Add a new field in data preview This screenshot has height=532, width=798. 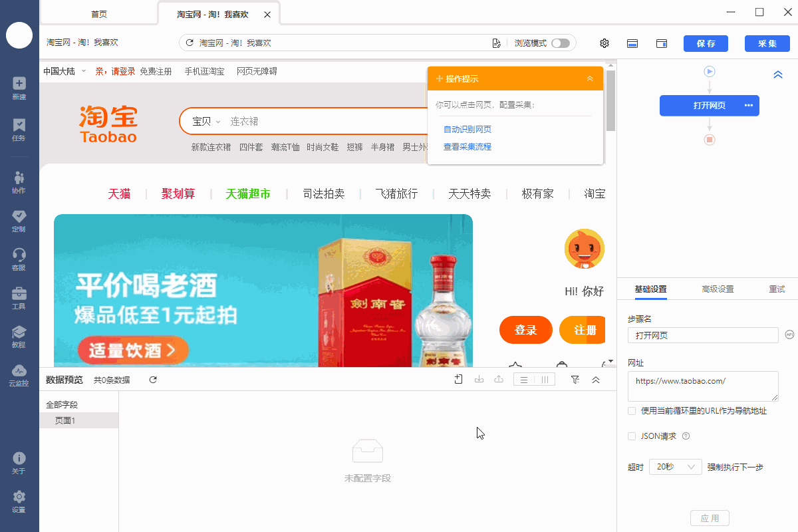click(x=459, y=379)
